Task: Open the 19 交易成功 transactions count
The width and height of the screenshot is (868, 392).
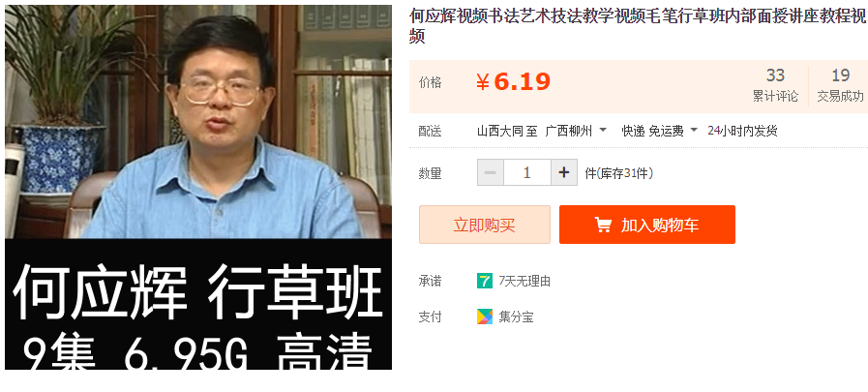Action: coord(840,85)
